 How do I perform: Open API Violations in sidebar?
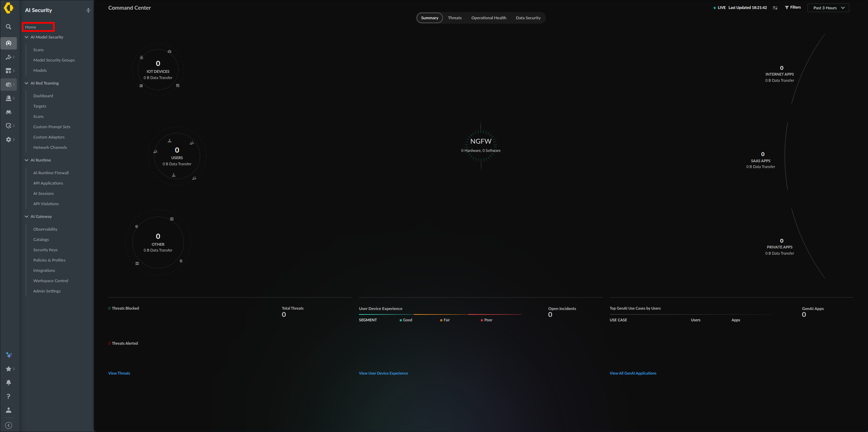(46, 204)
